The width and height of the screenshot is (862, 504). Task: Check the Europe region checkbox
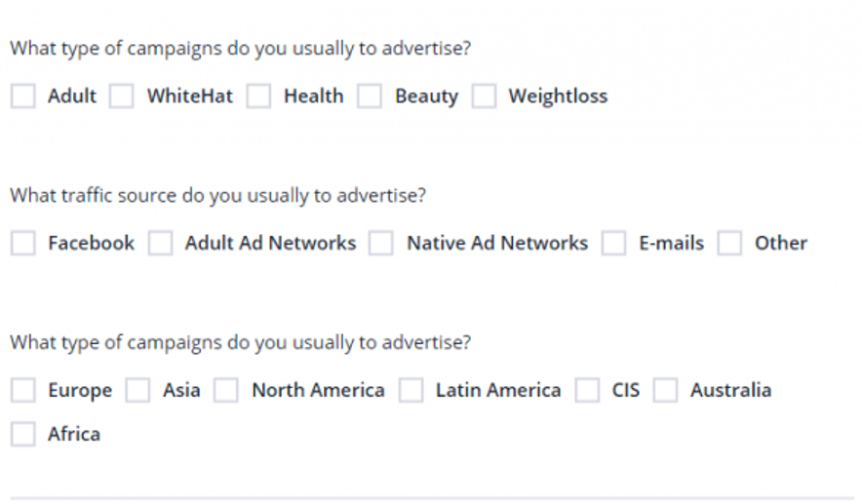pyautogui.click(x=23, y=390)
